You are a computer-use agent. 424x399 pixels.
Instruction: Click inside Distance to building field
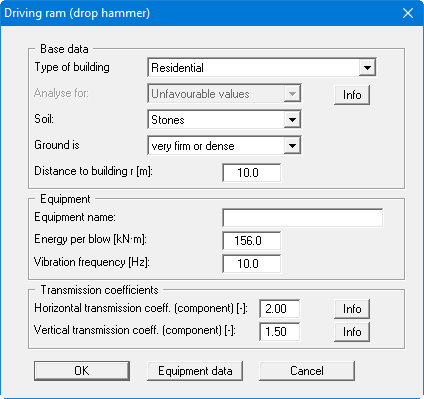[252, 173]
